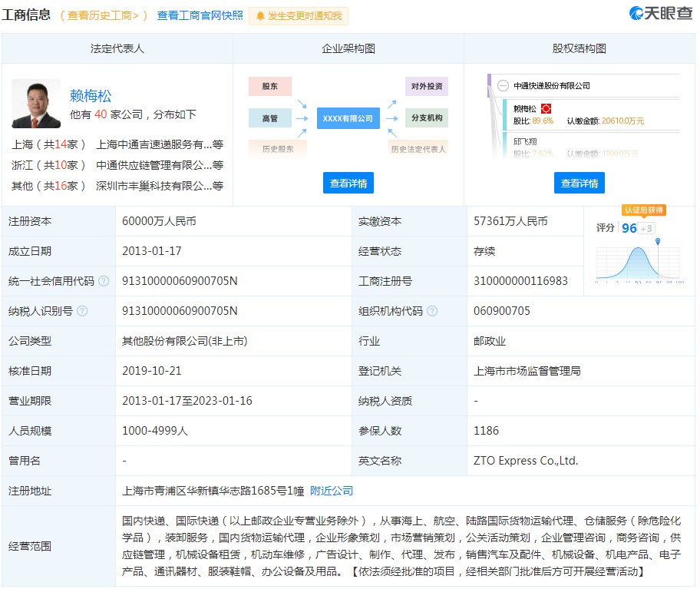This screenshot has height=589, width=700.
Task: Select the 企业架构图 header tab
Action: coord(348,48)
